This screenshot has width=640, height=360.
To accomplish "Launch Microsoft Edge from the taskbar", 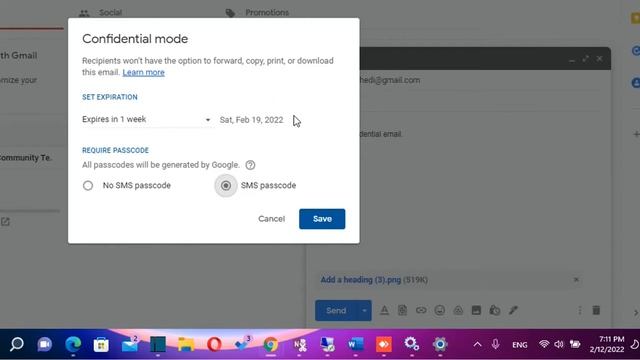I will (73, 344).
